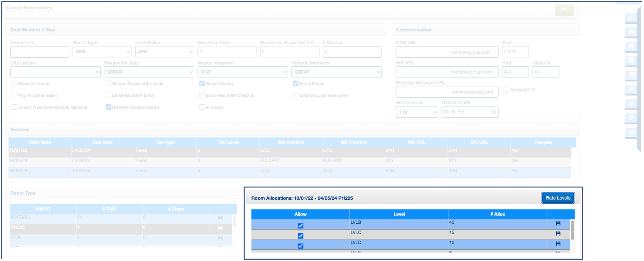Click the save icon for LVLD level
Viewport: 644px width, 261px height.
558,244
